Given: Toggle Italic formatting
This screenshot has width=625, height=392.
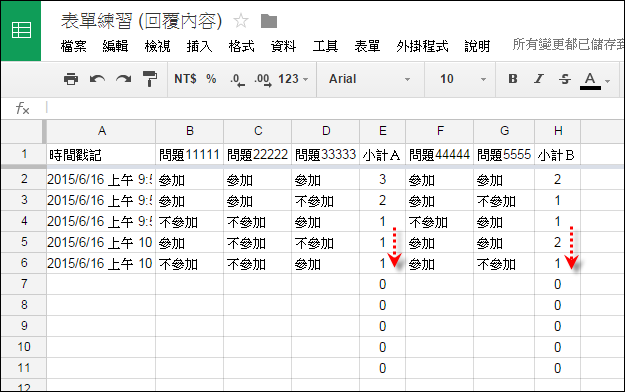Looking at the screenshot, I should click(x=539, y=79).
